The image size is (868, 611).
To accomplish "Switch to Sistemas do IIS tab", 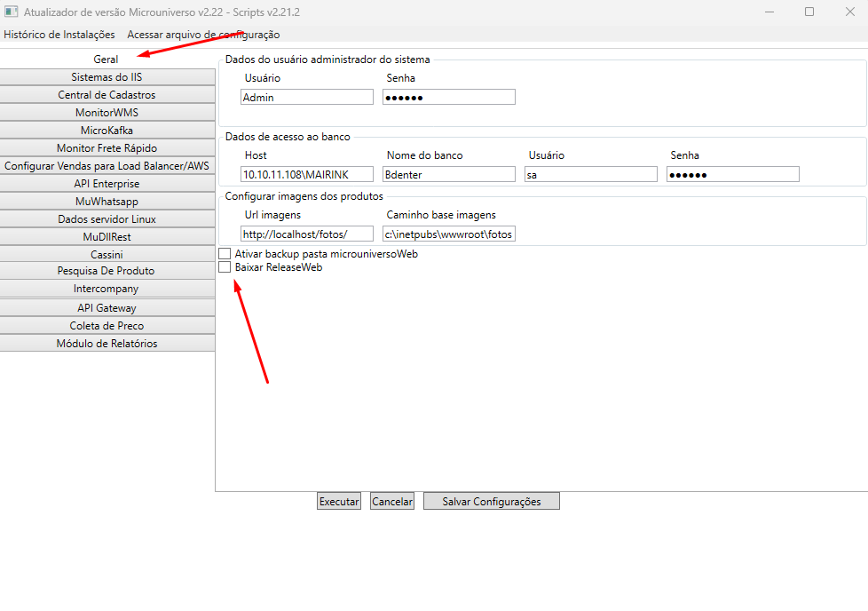I will 107,77.
